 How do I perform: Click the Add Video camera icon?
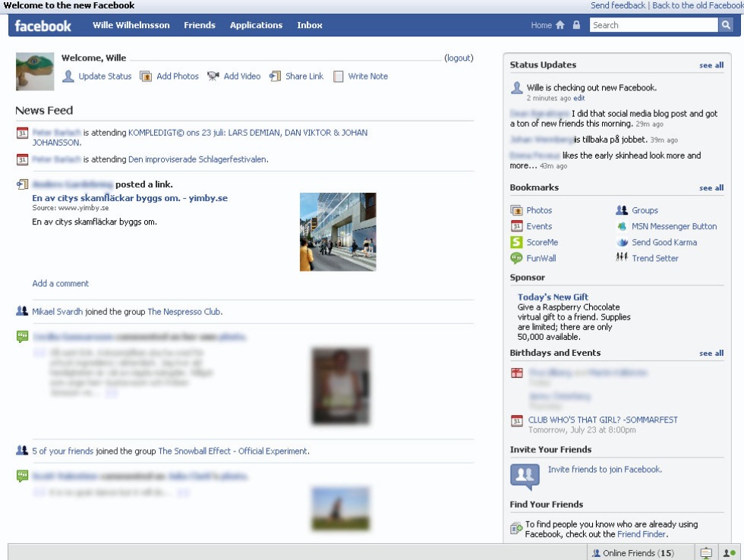(x=213, y=77)
